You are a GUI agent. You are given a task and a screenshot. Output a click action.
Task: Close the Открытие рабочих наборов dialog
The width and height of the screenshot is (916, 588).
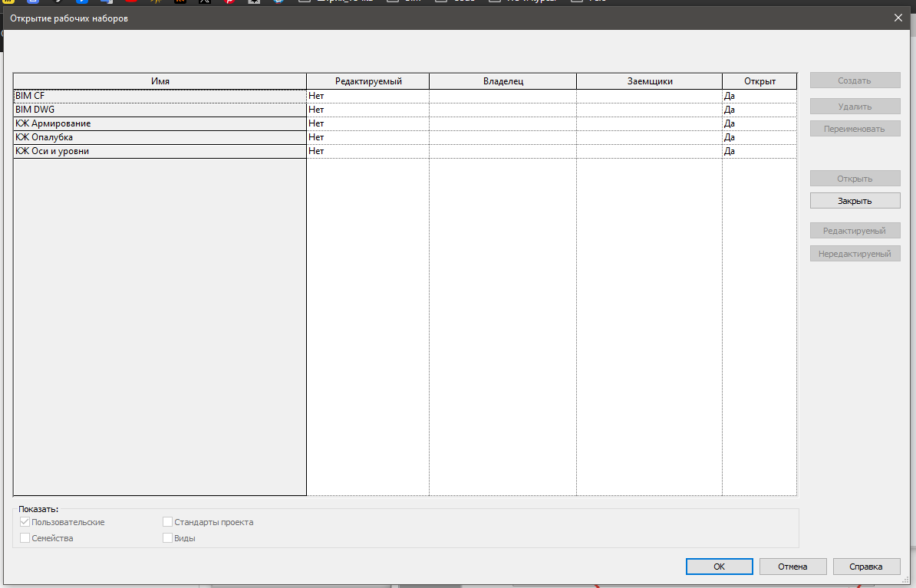pyautogui.click(x=898, y=18)
